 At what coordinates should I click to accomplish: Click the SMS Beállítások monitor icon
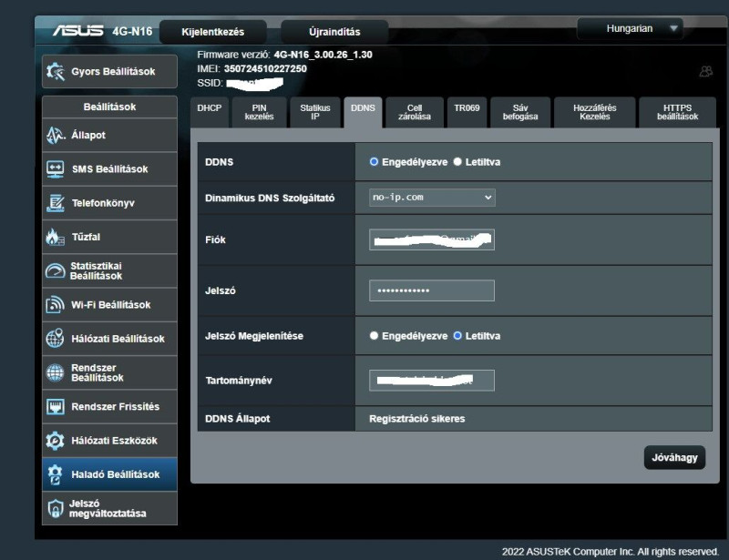(x=56, y=169)
